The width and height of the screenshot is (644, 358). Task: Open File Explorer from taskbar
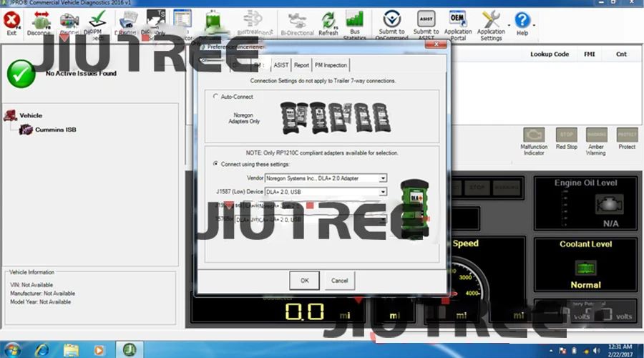[71, 350]
